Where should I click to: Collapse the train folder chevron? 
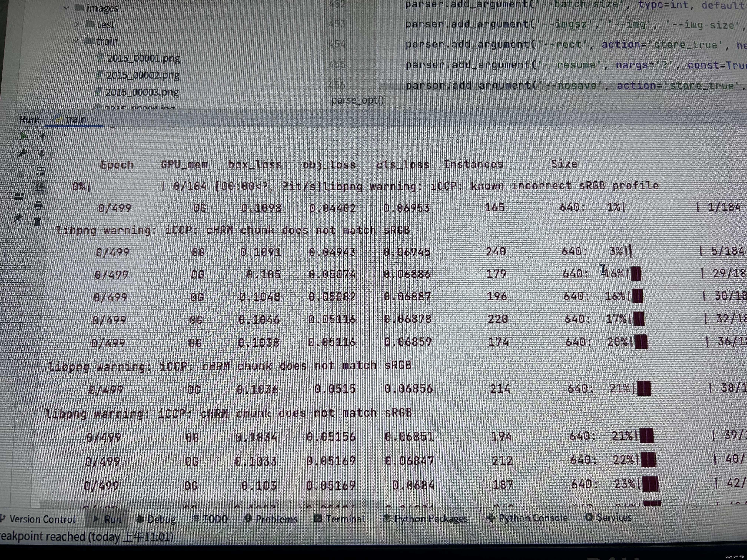point(76,41)
